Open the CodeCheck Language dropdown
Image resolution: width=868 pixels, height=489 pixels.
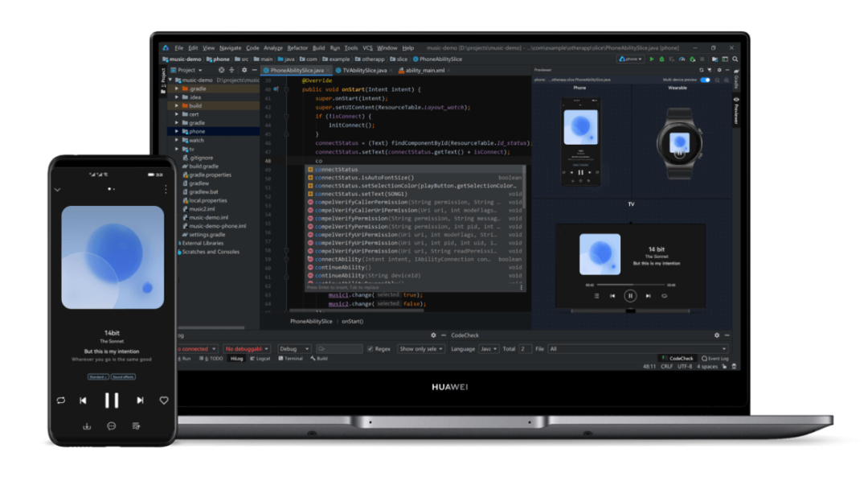(x=489, y=349)
